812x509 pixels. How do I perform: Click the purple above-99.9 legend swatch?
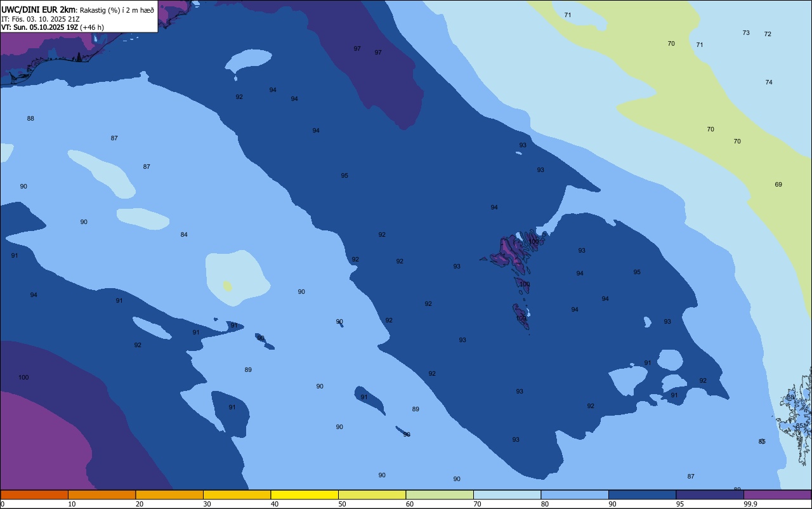click(x=777, y=494)
